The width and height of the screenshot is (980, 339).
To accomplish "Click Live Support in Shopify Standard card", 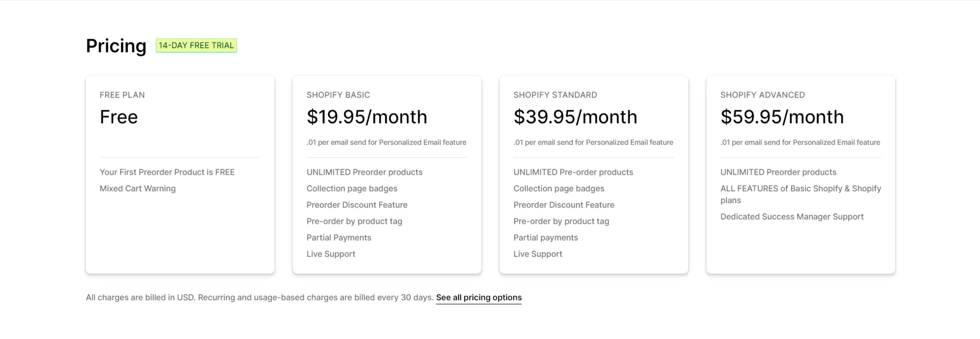I will tap(538, 254).
